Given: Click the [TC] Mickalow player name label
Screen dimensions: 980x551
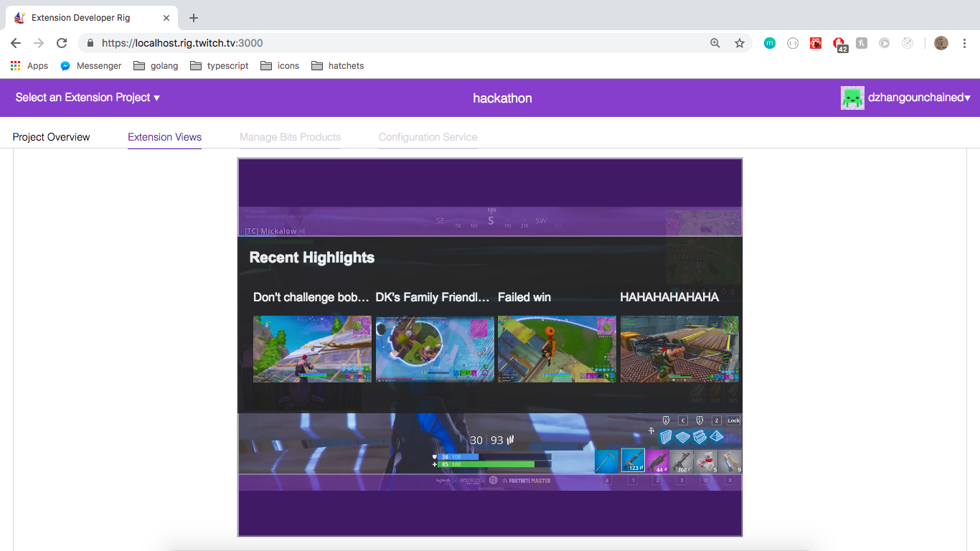Looking at the screenshot, I should 270,231.
